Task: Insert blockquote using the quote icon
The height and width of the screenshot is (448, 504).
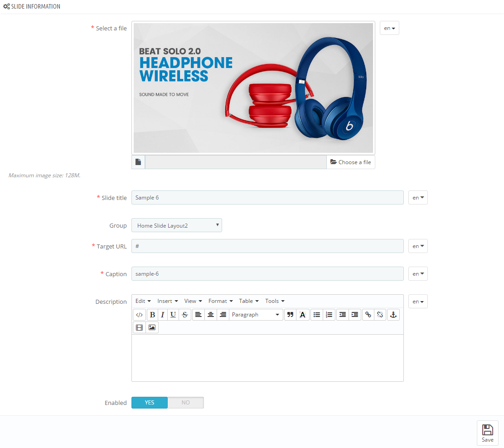Action: click(290, 315)
